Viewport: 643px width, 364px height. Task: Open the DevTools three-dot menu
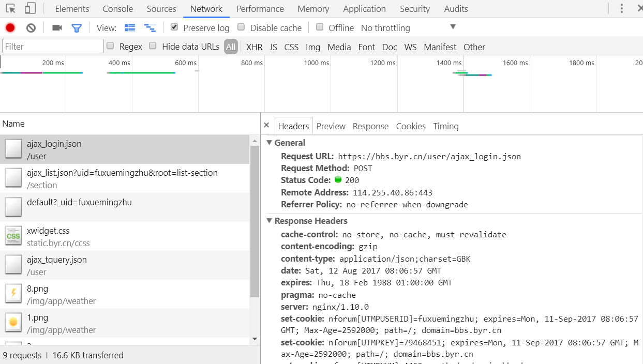pos(622,9)
